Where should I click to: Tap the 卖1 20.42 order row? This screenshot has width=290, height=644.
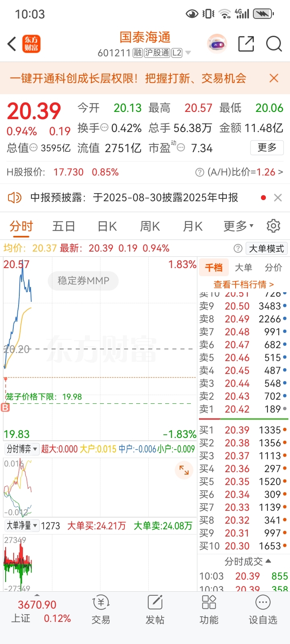tap(243, 409)
